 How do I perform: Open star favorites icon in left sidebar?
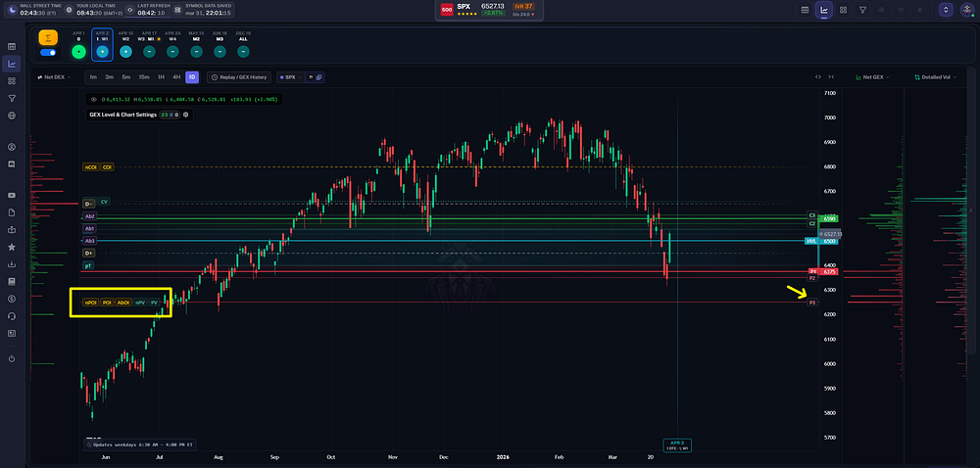tap(11, 247)
